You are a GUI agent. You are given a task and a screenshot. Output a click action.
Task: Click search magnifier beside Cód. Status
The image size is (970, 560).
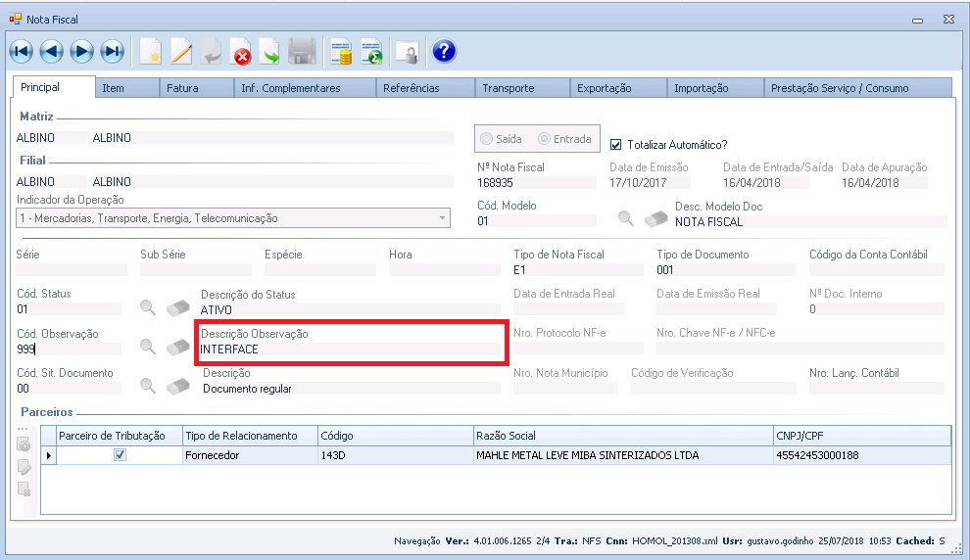tap(147, 307)
